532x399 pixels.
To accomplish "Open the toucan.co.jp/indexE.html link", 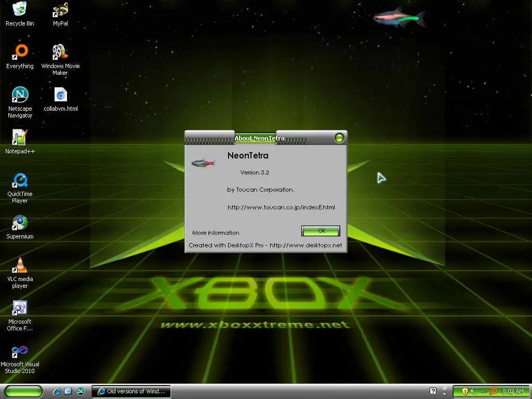I will [281, 207].
